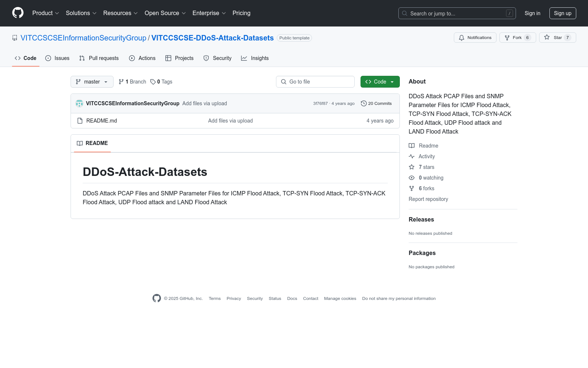Click the VITCCSCSEInformationSecurityGroup avatar in the commit row
Image resolution: width=588 pixels, height=368 pixels.
(x=79, y=103)
